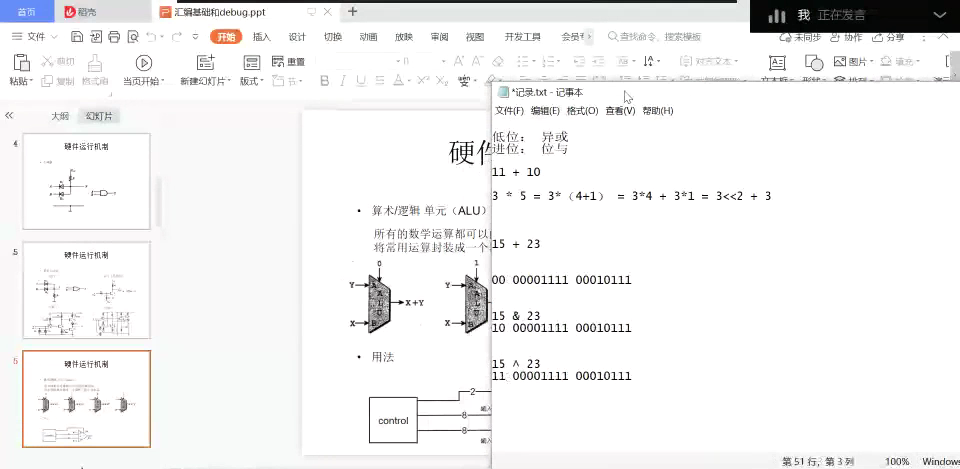Open a new document tab with plus
The width and height of the screenshot is (960, 469).
click(352, 11)
